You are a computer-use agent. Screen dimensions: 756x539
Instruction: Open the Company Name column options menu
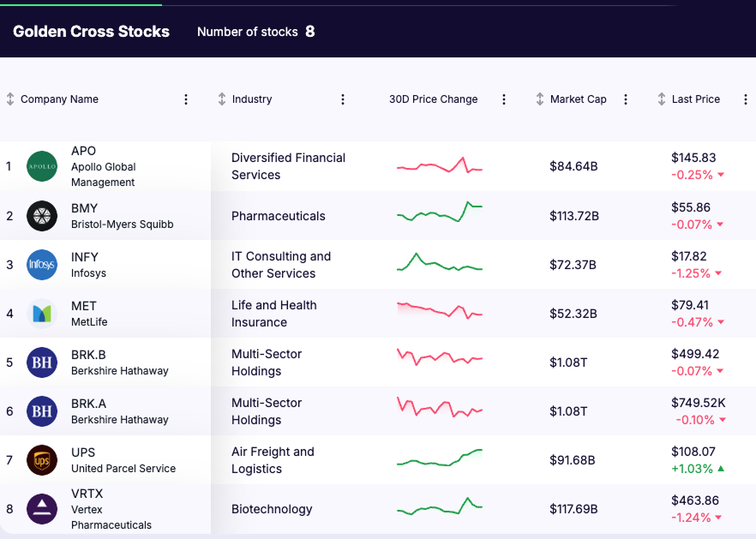[186, 99]
